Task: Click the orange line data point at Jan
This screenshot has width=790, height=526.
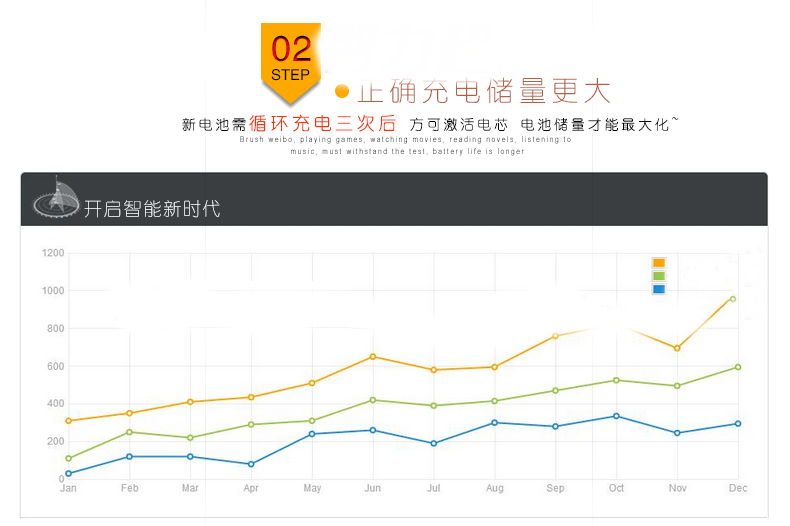Action: (69, 421)
